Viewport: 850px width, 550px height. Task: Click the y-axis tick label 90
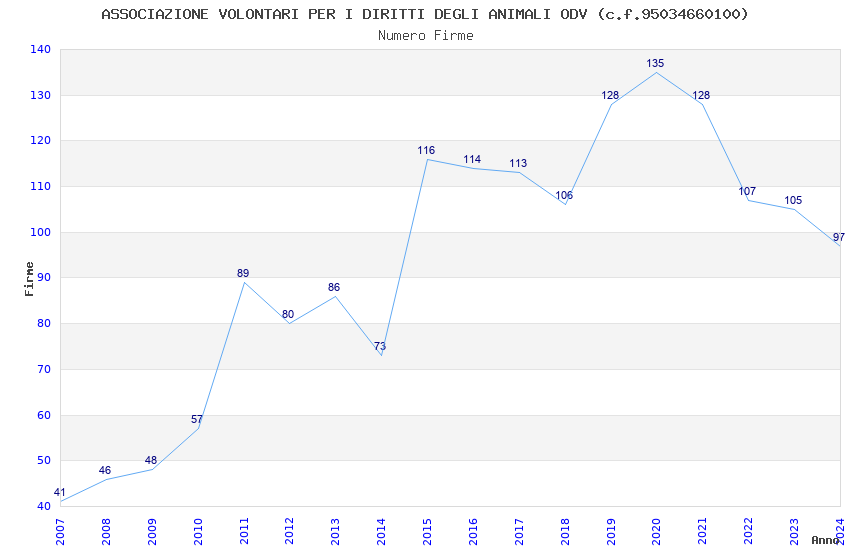click(44, 277)
